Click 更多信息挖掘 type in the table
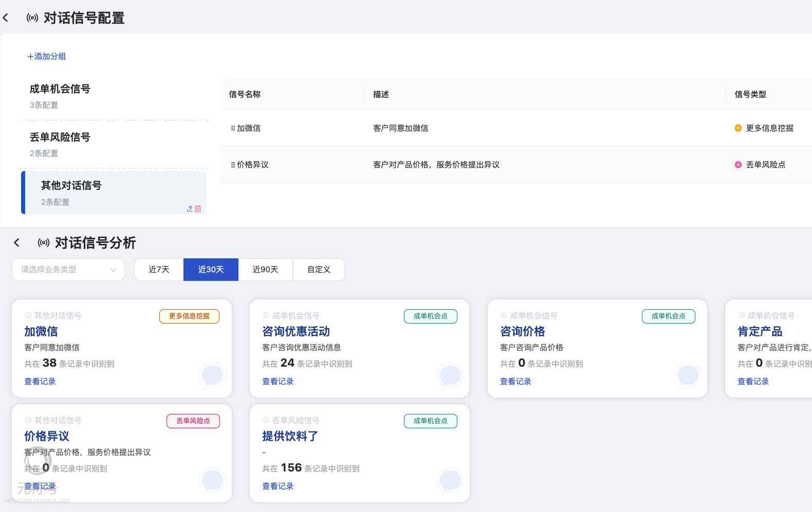The width and height of the screenshot is (812, 512). [770, 128]
